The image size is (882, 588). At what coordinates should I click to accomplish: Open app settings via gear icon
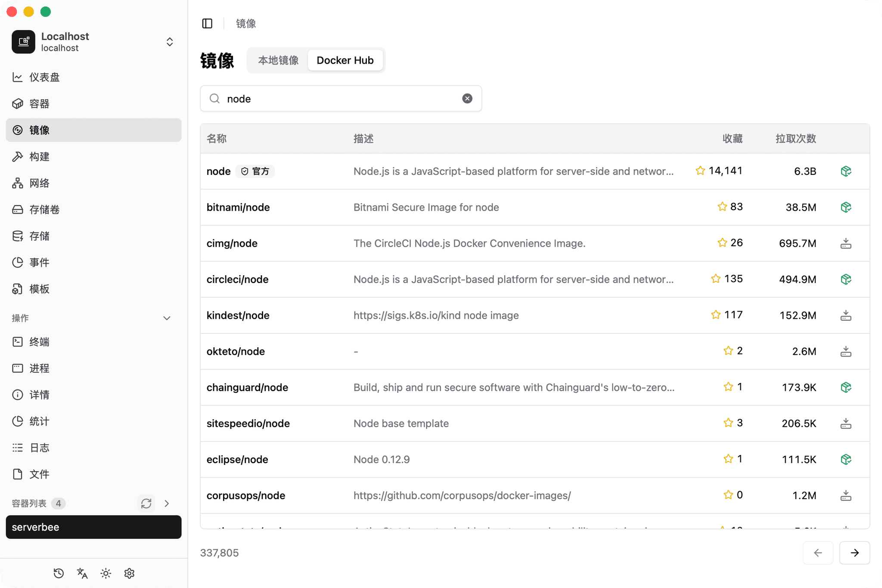(x=129, y=573)
